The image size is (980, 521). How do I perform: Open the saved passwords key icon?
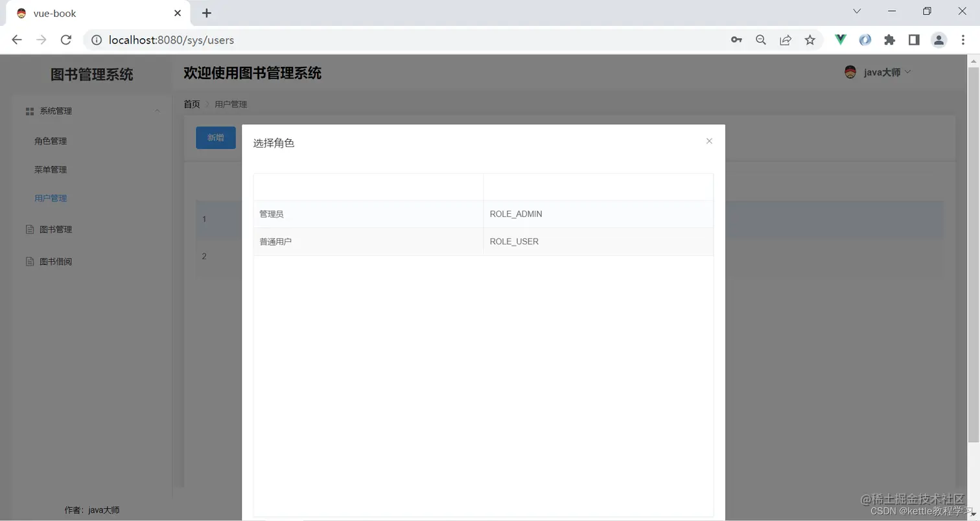point(736,40)
